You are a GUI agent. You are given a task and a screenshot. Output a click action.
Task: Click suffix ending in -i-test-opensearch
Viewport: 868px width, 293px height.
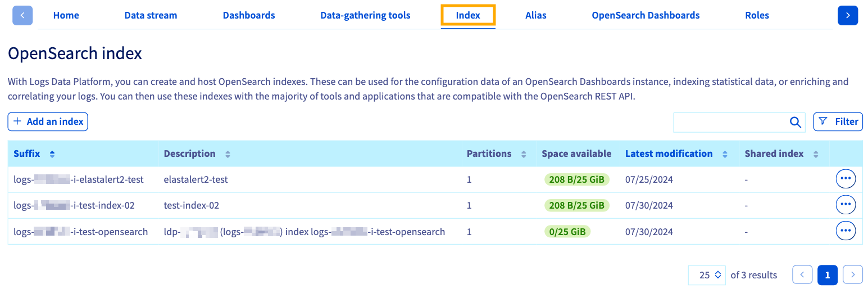[81, 231]
